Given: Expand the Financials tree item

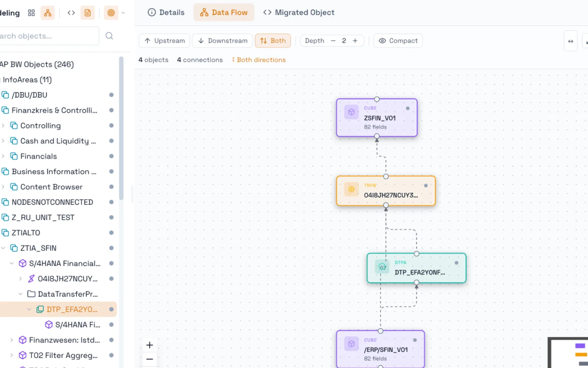Looking at the screenshot, I should (3, 156).
